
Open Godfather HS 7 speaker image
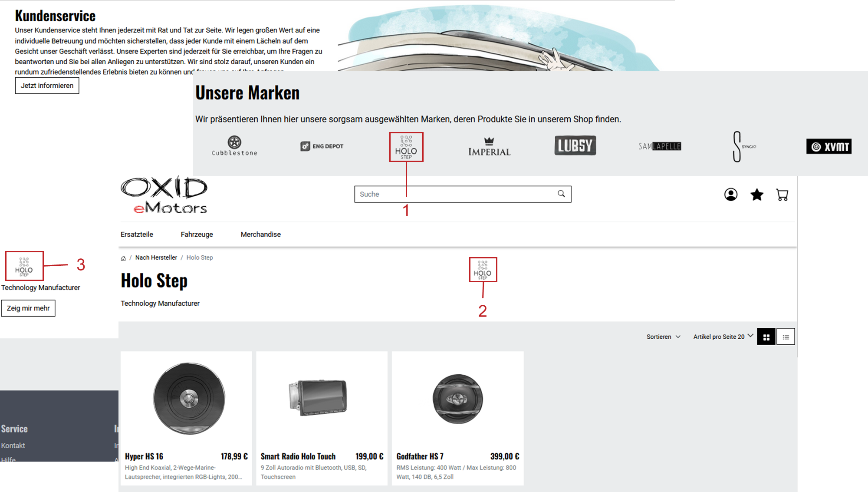click(x=458, y=399)
